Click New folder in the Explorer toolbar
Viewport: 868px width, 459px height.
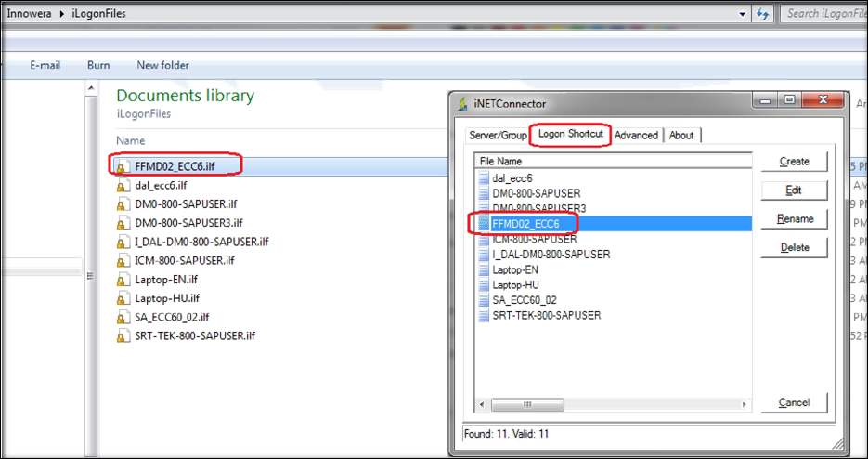click(162, 65)
